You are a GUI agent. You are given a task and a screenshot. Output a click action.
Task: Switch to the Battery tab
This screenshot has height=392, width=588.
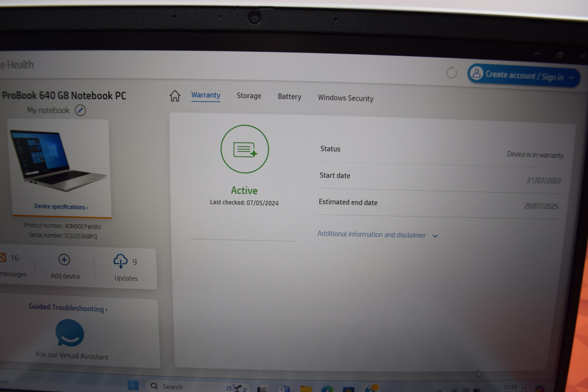click(x=289, y=96)
